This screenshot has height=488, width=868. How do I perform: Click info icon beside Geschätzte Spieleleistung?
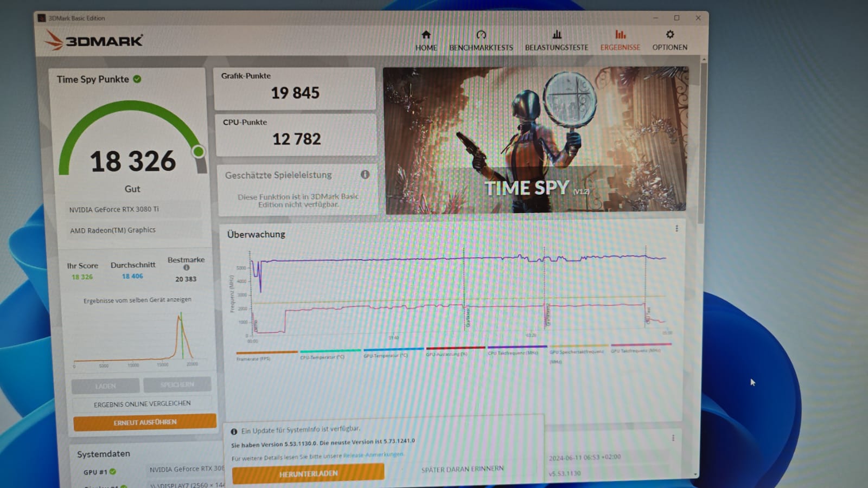coord(365,175)
